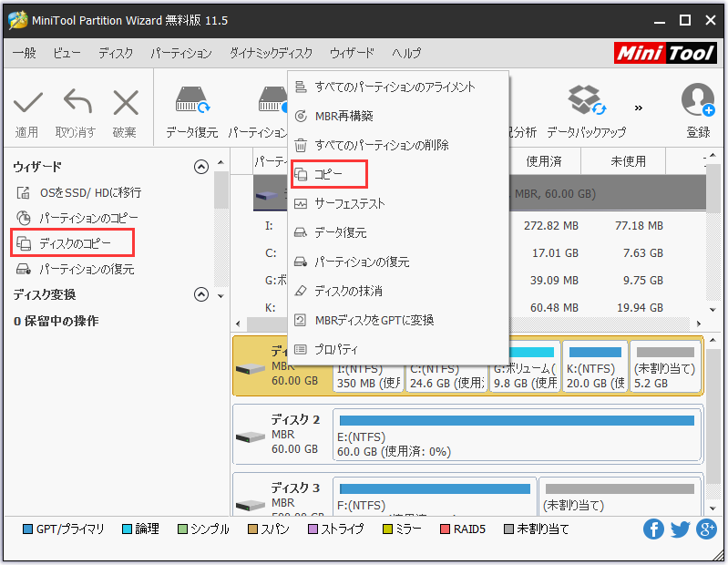Open the ダイナミックディスク menu
Viewport: 728px width, 565px height.
click(x=272, y=53)
